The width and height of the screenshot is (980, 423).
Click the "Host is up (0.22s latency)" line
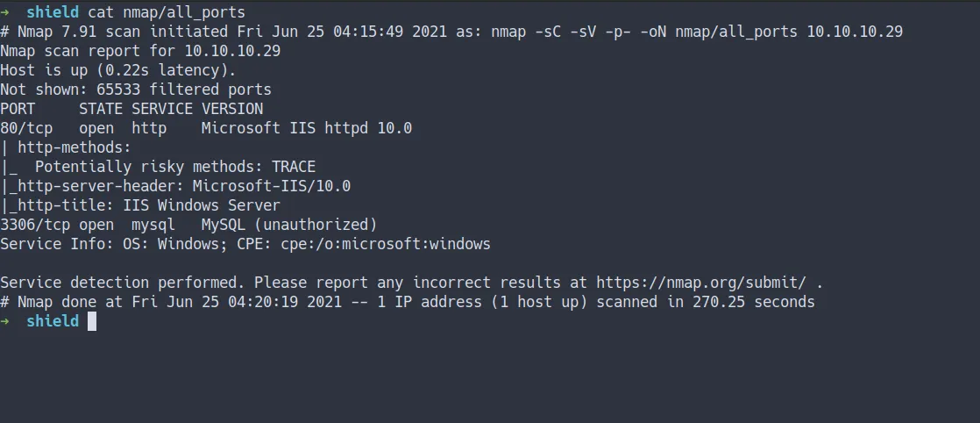pyautogui.click(x=118, y=70)
